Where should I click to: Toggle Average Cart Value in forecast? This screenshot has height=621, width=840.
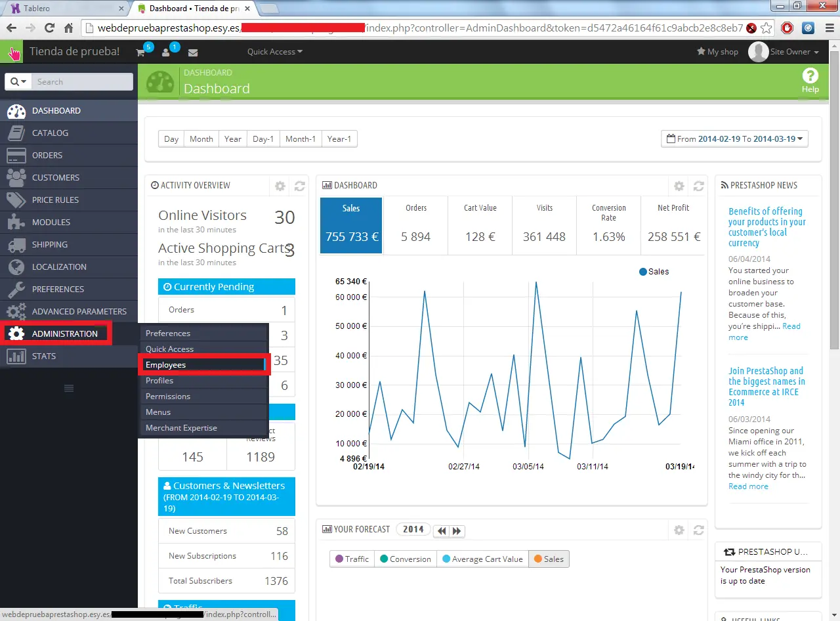click(x=482, y=559)
